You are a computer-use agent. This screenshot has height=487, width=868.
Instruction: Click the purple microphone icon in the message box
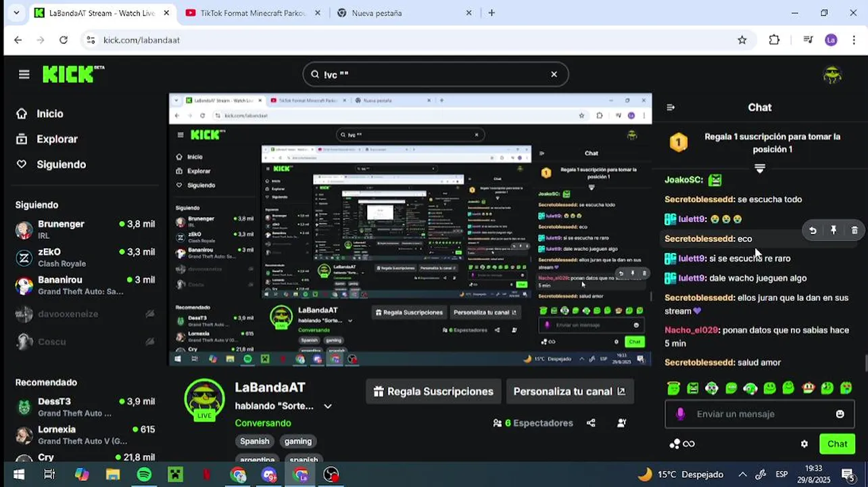click(680, 414)
